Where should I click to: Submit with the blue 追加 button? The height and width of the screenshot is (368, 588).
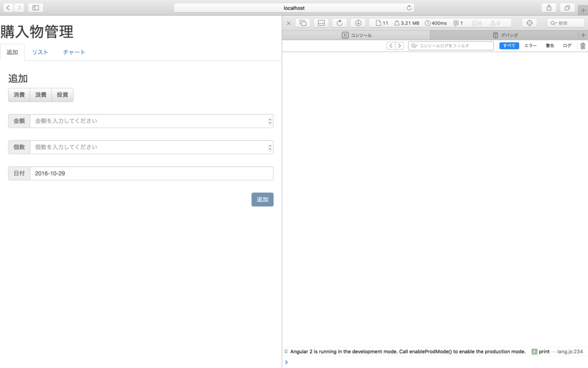click(x=262, y=200)
